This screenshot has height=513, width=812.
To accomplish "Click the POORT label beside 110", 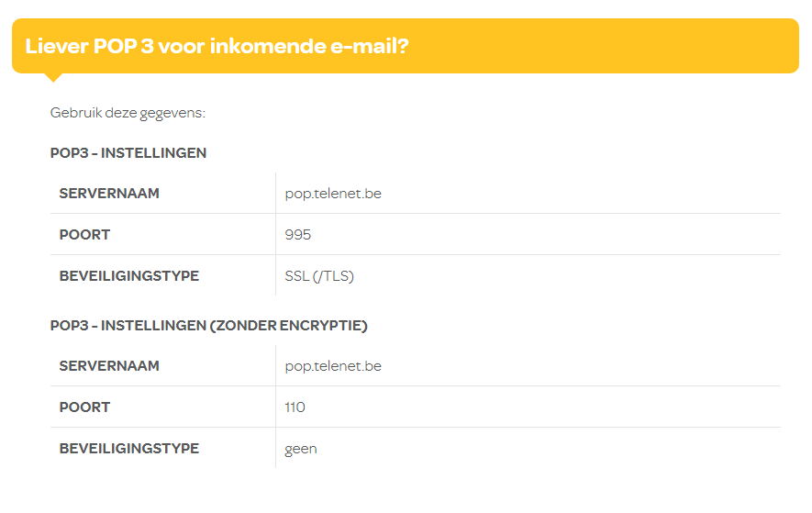I will pos(84,407).
